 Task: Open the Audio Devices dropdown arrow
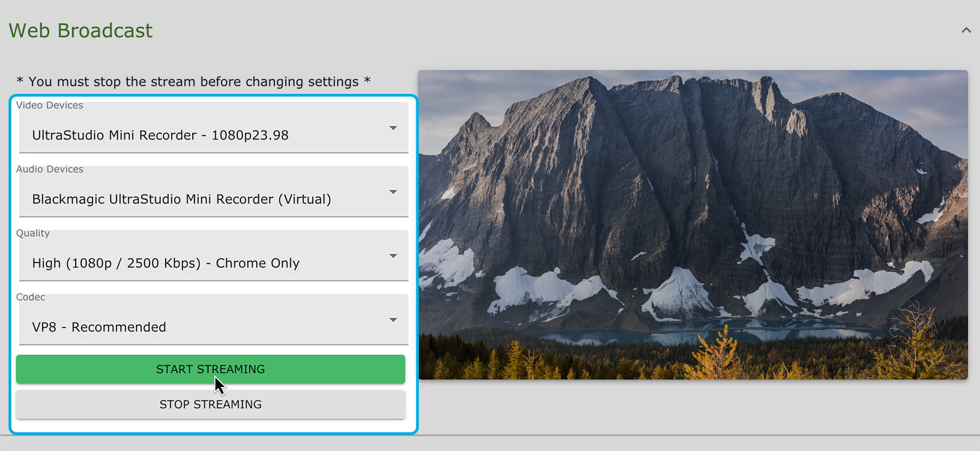point(393,192)
